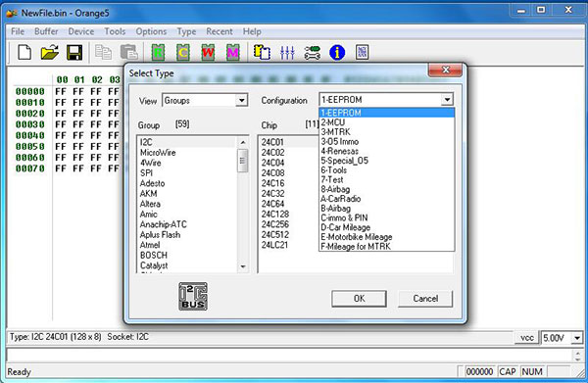This screenshot has width=588, height=383.
Task: Open the Help menu
Action: (252, 31)
